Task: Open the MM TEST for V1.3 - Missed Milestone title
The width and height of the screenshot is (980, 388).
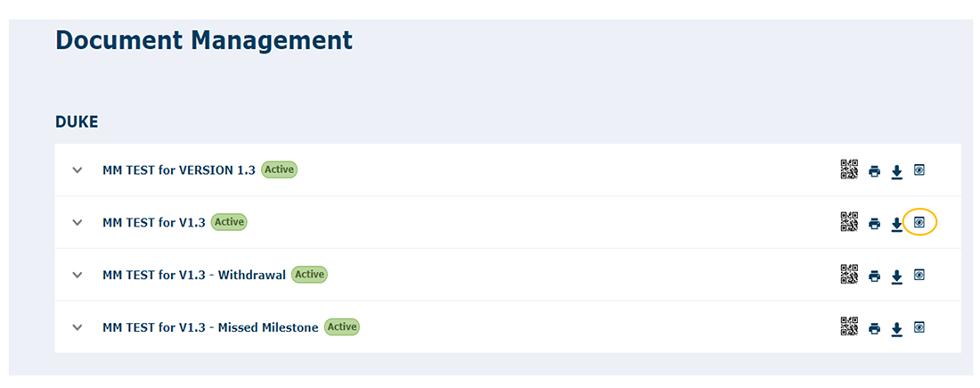Action: [x=210, y=327]
